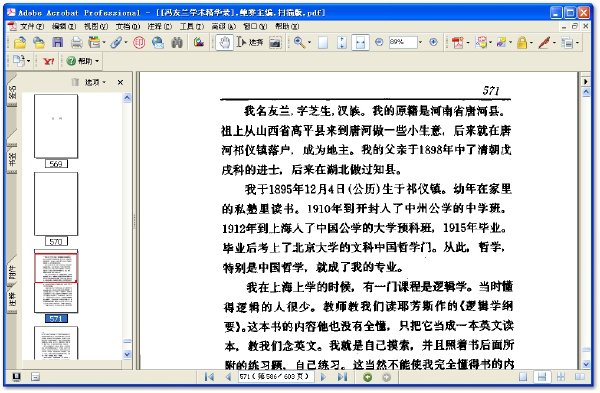Viewport: 600px width, 393px height.
Task: Click the Fit Page icon
Action: point(342,42)
